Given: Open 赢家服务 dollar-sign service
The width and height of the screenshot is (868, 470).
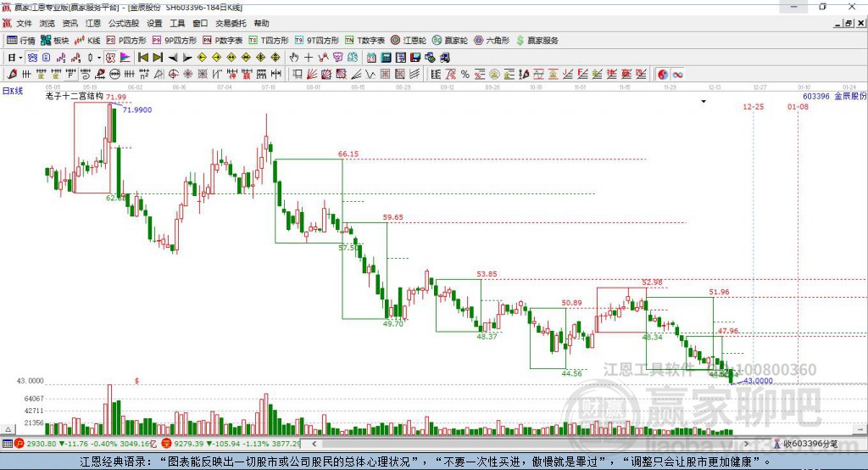Looking at the screenshot, I should point(537,41).
